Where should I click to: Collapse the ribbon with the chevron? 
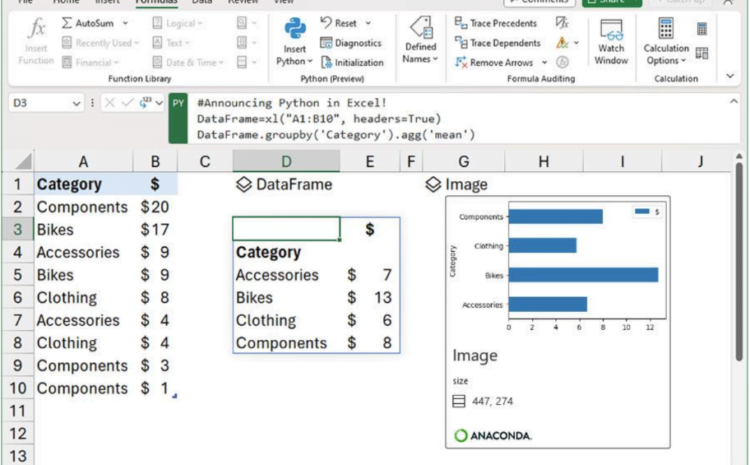730,76
